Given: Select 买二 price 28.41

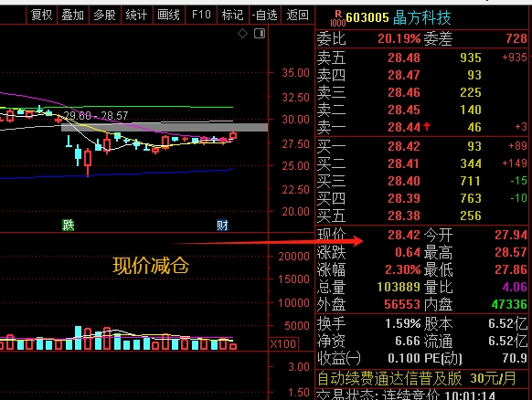Looking at the screenshot, I should [404, 163].
